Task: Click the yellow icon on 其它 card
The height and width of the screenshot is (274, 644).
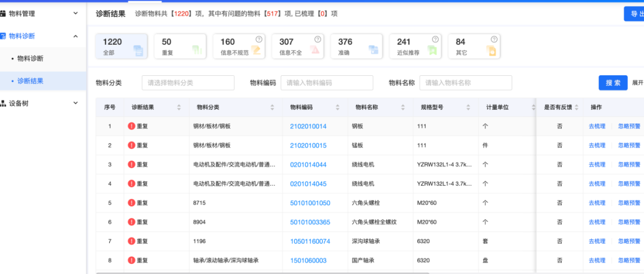Action: tap(491, 51)
